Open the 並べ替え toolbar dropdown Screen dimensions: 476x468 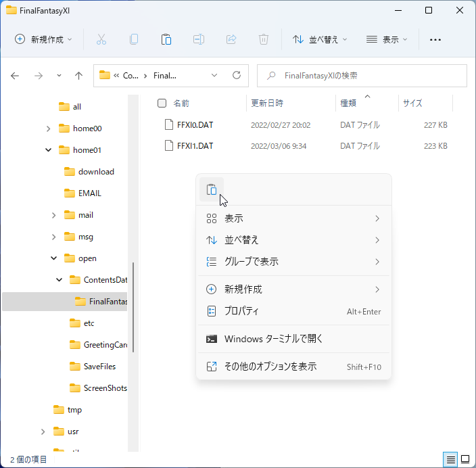pos(320,39)
